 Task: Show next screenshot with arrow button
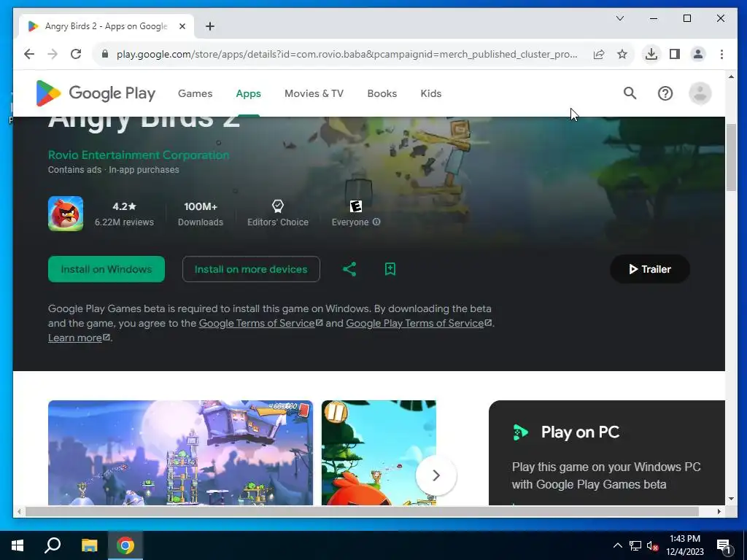click(436, 475)
